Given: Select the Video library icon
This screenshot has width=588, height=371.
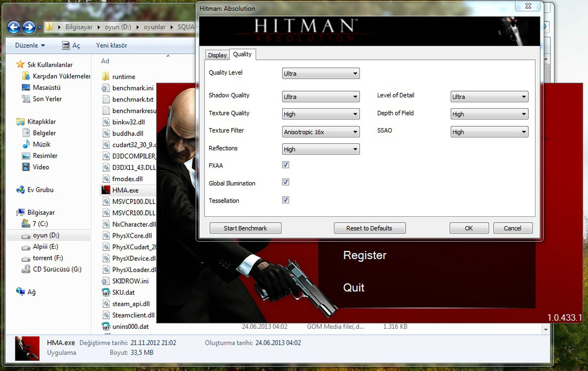Looking at the screenshot, I should [x=26, y=167].
